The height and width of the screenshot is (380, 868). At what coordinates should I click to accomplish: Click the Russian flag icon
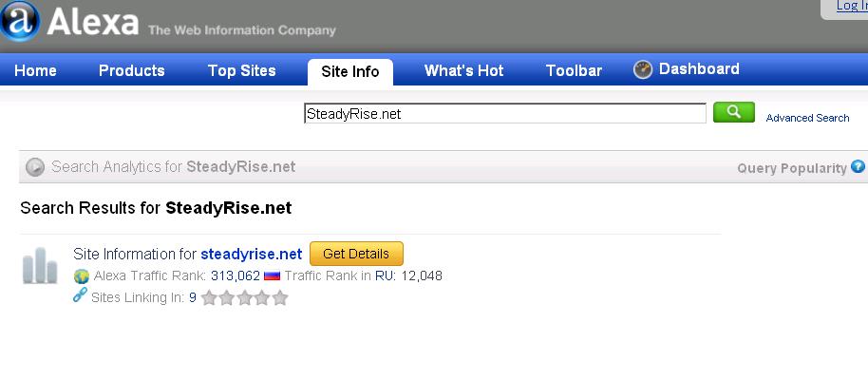click(x=272, y=276)
